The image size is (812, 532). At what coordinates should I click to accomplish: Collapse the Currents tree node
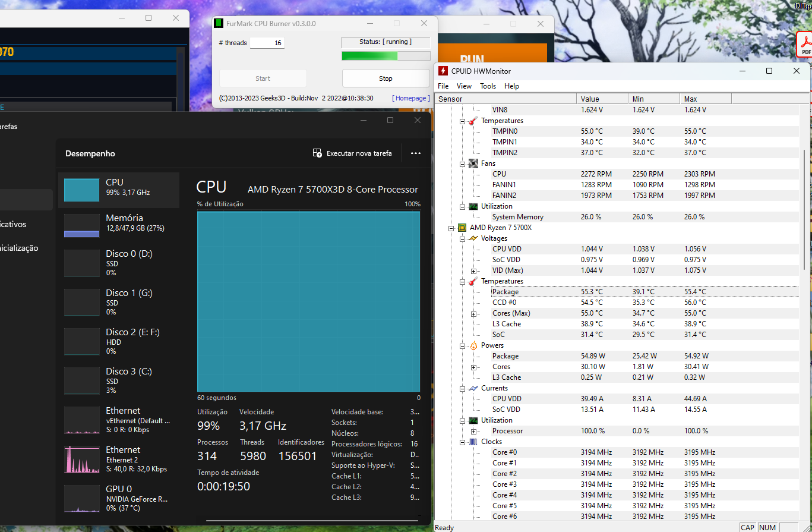[x=463, y=388]
